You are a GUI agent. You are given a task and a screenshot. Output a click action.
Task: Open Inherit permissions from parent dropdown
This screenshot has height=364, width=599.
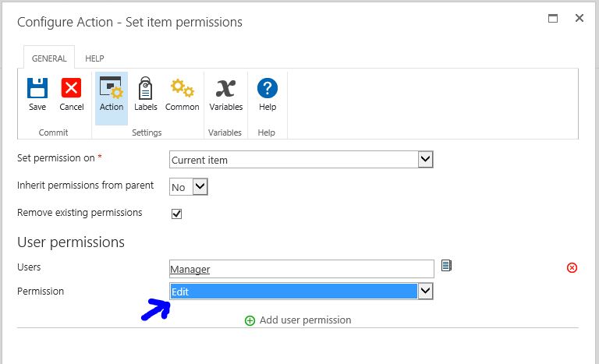(200, 187)
